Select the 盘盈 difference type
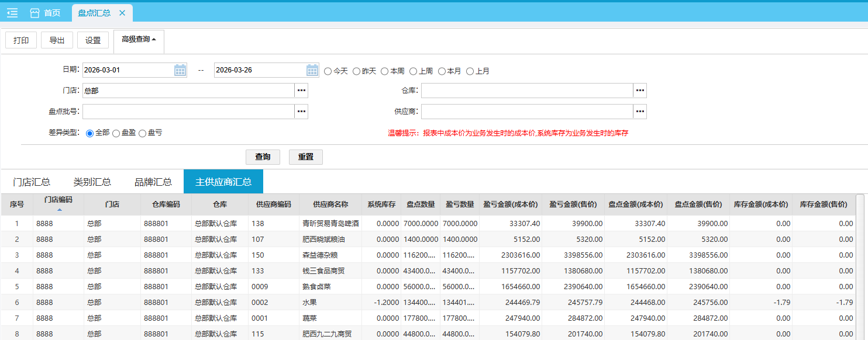Viewport: 868px width, 340px height. [116, 133]
